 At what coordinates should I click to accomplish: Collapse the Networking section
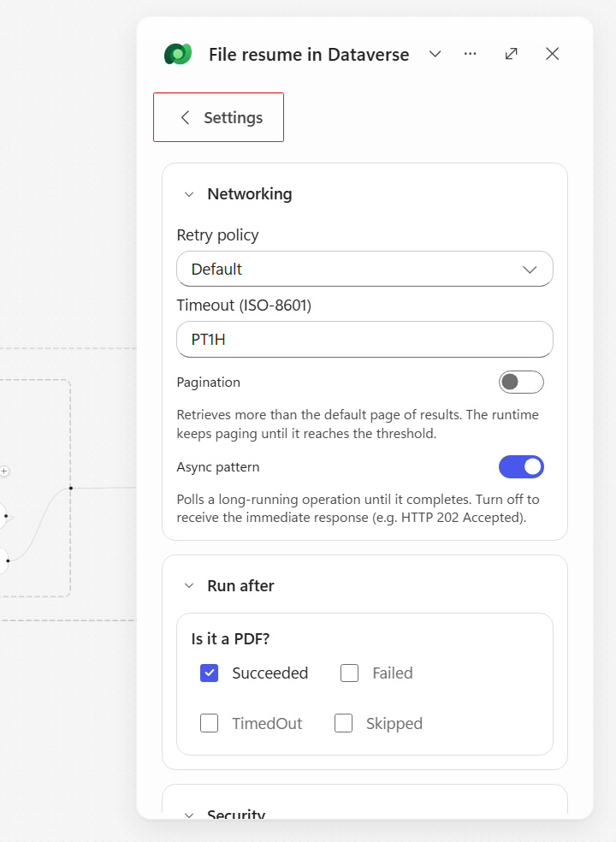click(x=189, y=194)
